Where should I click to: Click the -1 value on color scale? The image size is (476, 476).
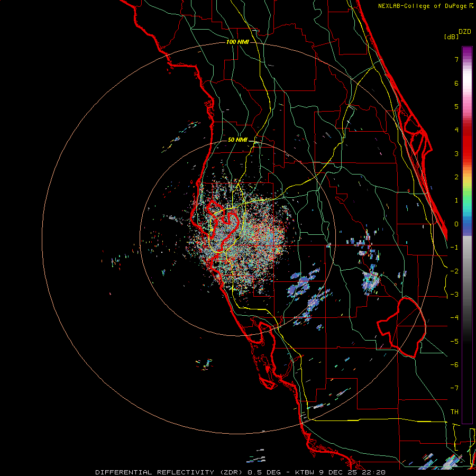[454, 248]
